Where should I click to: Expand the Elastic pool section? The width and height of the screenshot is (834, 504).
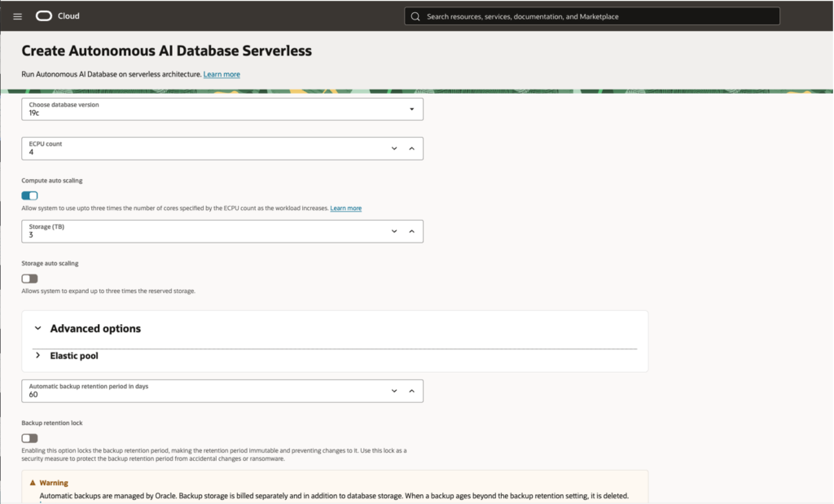coord(37,355)
